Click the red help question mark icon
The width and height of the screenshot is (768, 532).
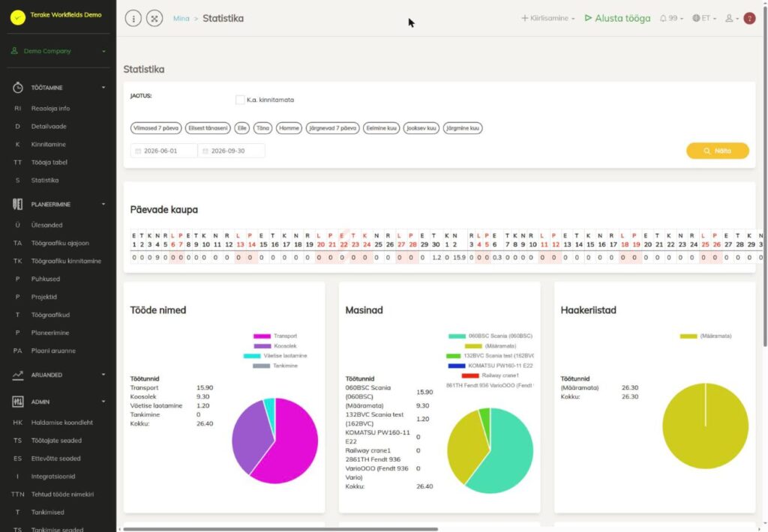click(749, 18)
